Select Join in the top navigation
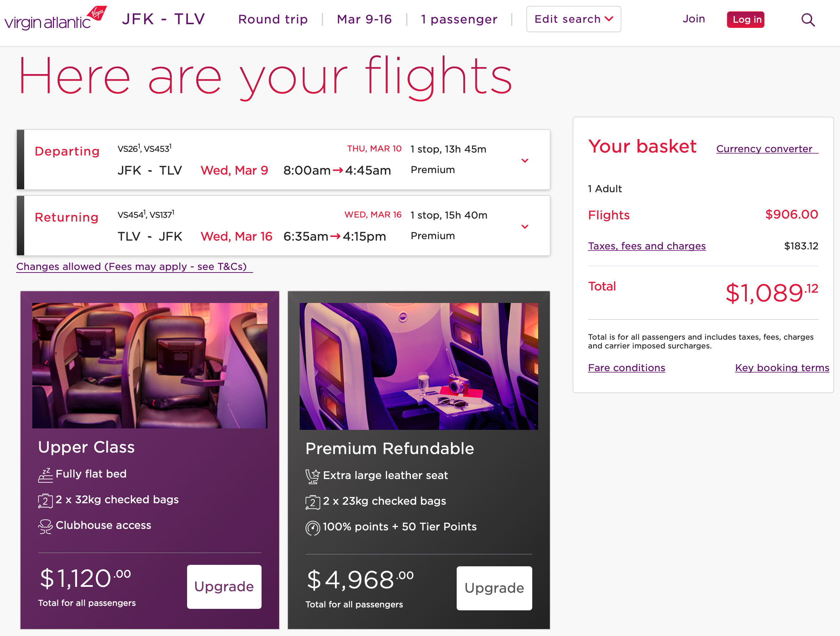This screenshot has height=636, width=840. point(694,19)
